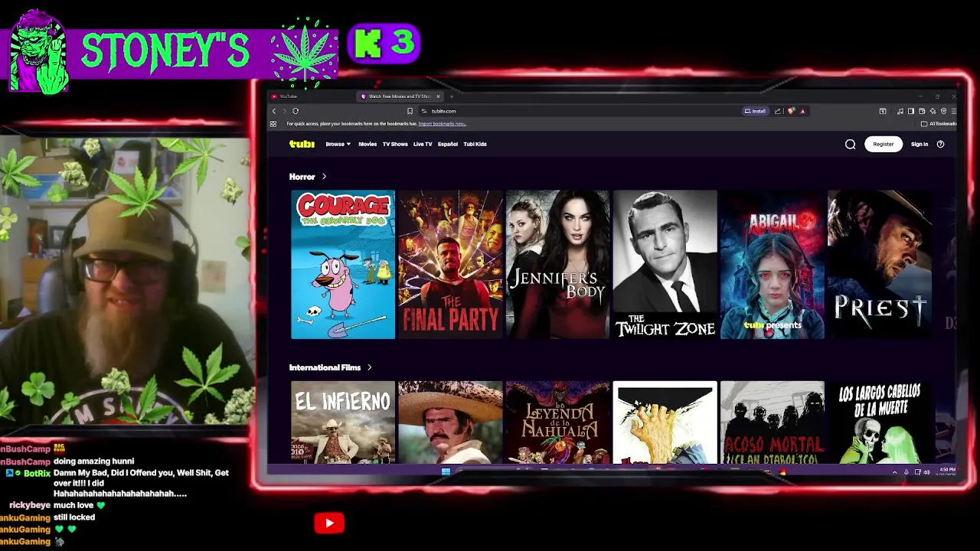The image size is (980, 551).
Task: Open the Acoso Mortal poster
Action: (x=772, y=422)
